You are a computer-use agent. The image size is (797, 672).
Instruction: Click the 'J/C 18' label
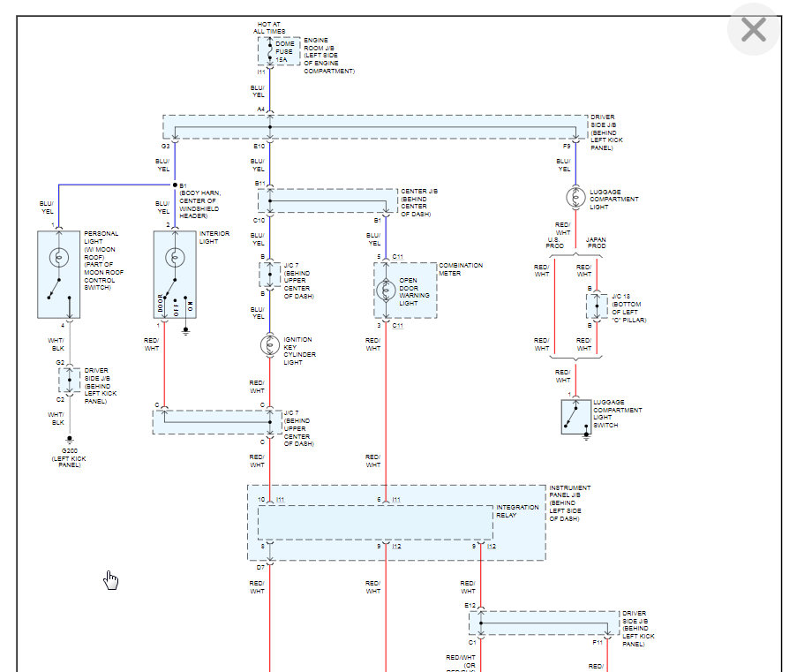coord(621,296)
